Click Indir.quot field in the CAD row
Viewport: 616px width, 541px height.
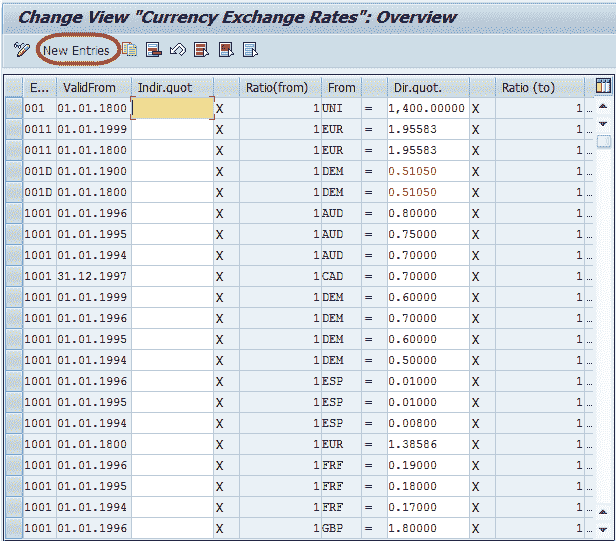pos(172,276)
